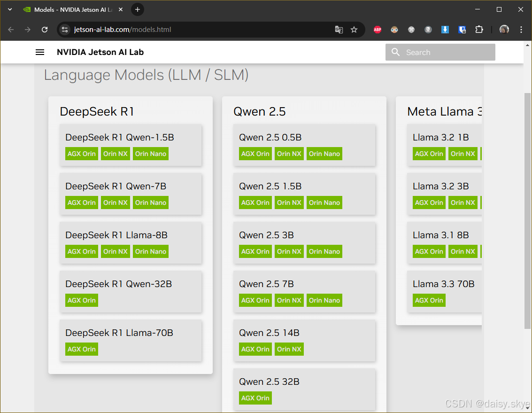Open DeepSeek R1 Qwen-32B model card

131,292
